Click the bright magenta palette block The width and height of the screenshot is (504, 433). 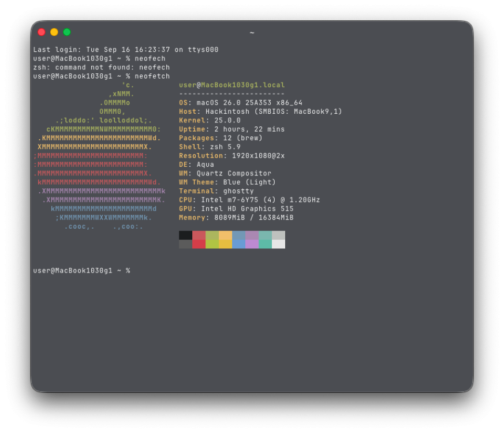[x=252, y=244]
